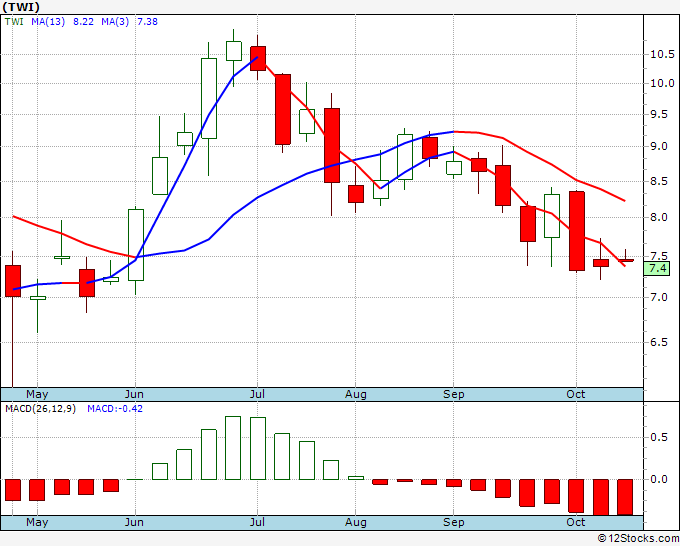Click the MA(3) legend label
The width and height of the screenshot is (680, 546).
(x=115, y=22)
